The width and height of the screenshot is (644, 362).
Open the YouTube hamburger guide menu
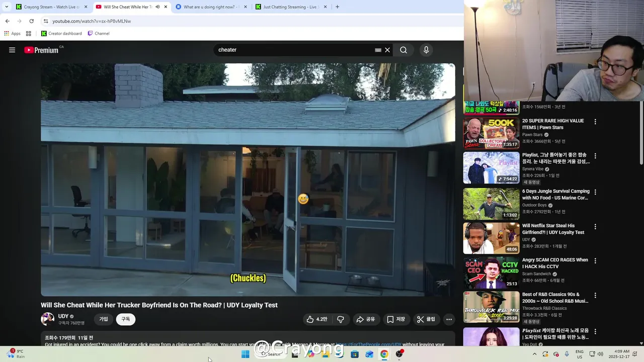[x=12, y=50]
